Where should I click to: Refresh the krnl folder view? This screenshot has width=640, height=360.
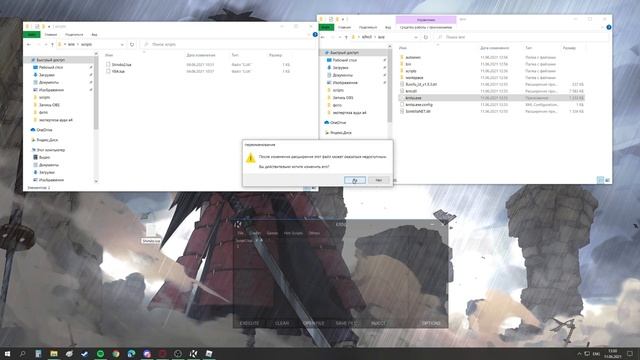pyautogui.click(x=426, y=37)
